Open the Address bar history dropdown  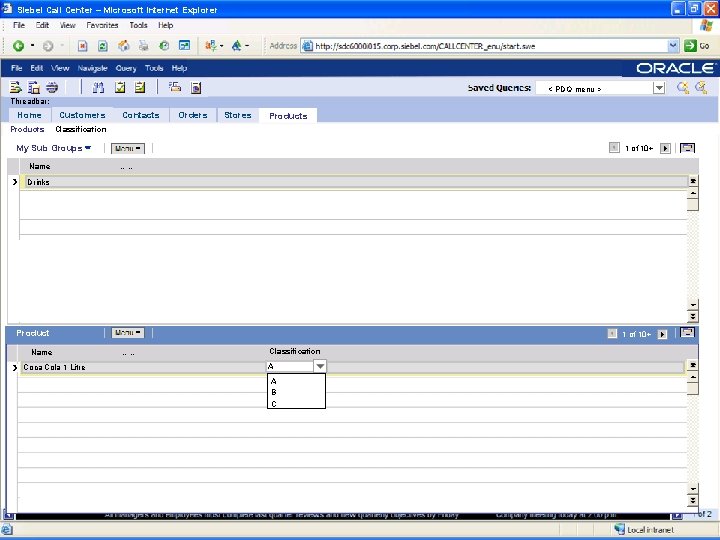[x=673, y=45]
